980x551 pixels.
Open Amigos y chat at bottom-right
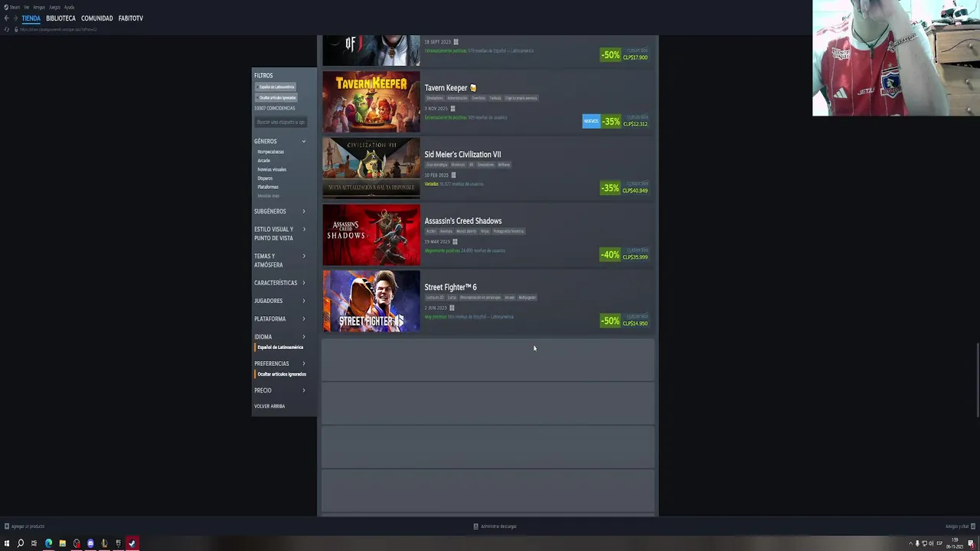[960, 527]
